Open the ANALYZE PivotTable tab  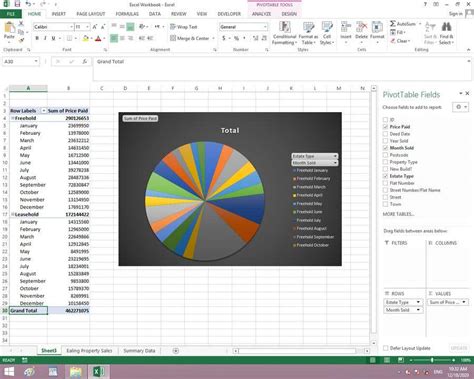tap(262, 14)
